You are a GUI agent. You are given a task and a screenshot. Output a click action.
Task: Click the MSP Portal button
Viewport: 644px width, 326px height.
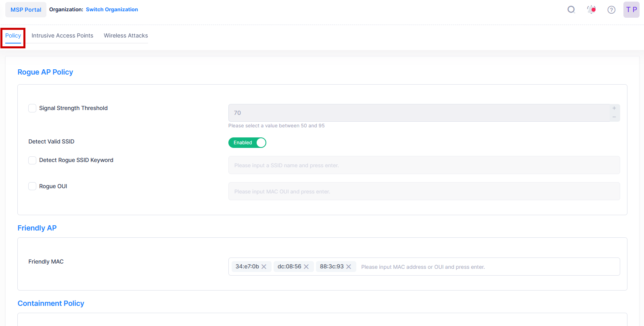[x=26, y=10]
